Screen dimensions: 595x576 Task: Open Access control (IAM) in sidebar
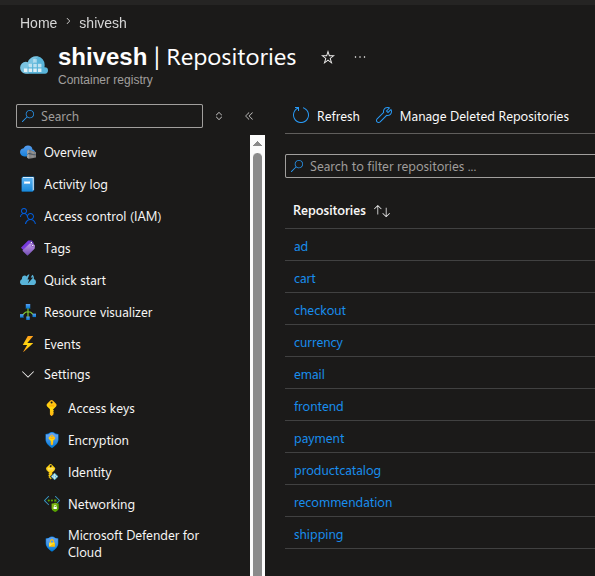point(102,217)
